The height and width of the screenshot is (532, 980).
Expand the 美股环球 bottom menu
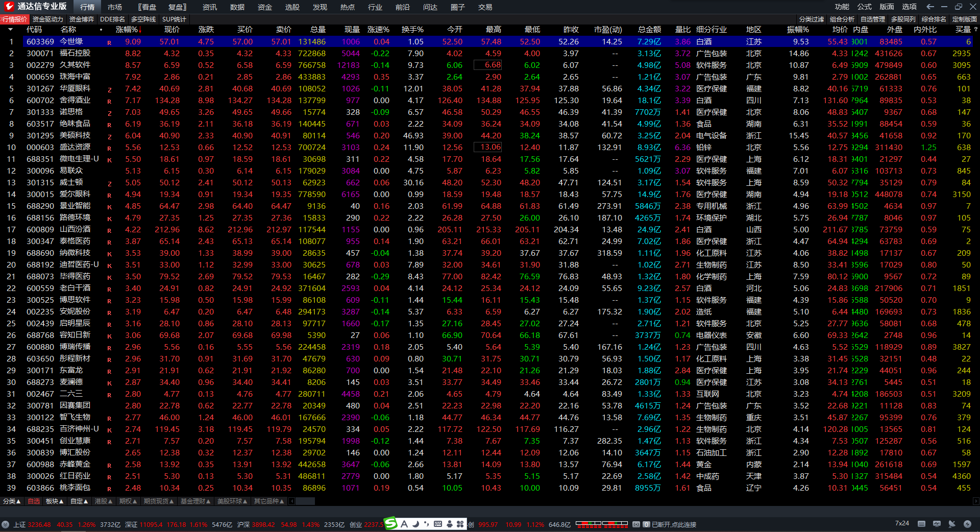click(232, 501)
